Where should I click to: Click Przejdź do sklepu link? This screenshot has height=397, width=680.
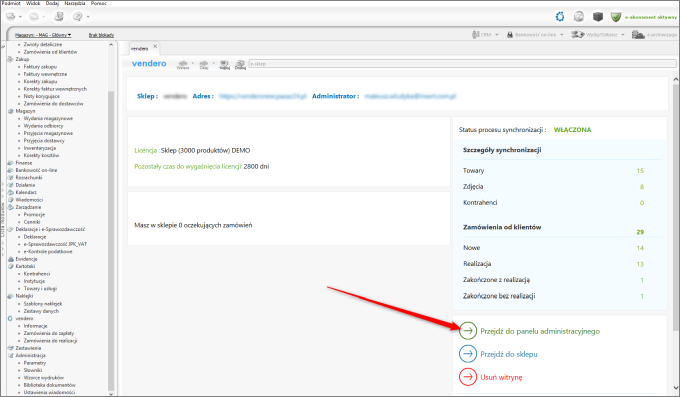coord(509,354)
